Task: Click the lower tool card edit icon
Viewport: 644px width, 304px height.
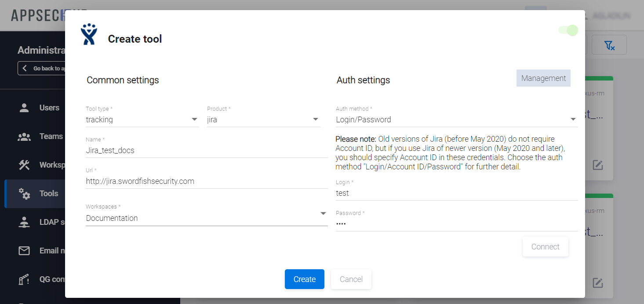Action: point(597,282)
